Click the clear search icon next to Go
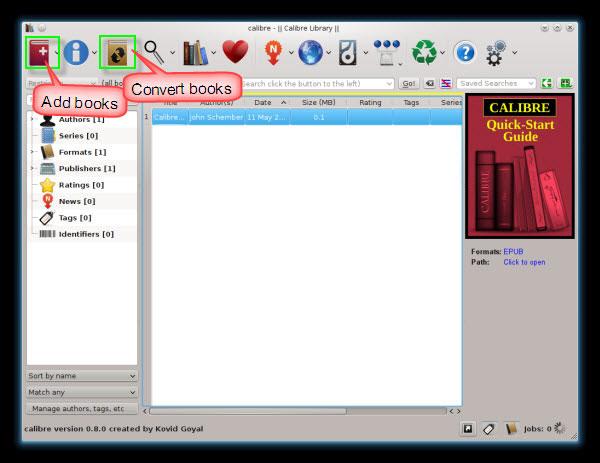The image size is (600, 463). coord(430,83)
